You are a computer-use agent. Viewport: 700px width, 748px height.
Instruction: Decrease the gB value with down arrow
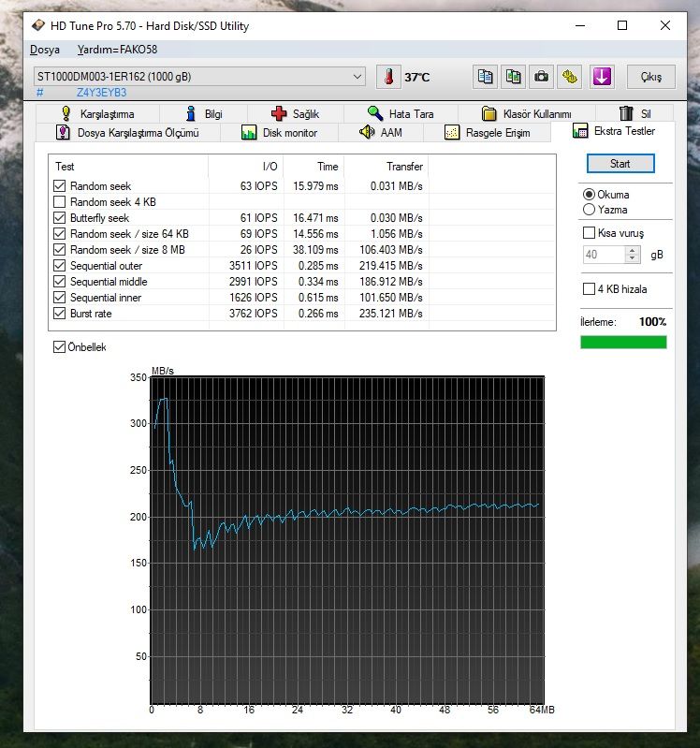click(x=633, y=258)
